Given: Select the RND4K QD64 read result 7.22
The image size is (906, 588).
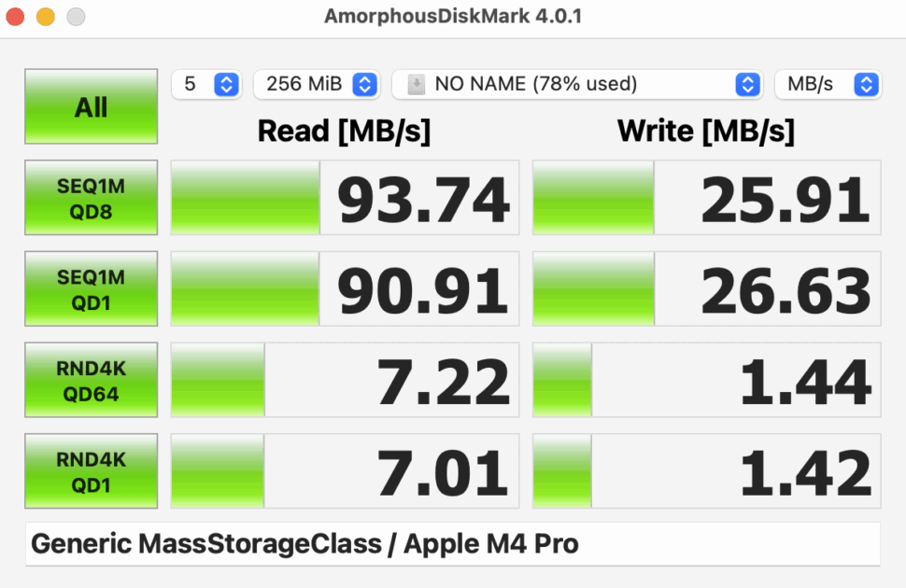Looking at the screenshot, I should pyautogui.click(x=439, y=380).
